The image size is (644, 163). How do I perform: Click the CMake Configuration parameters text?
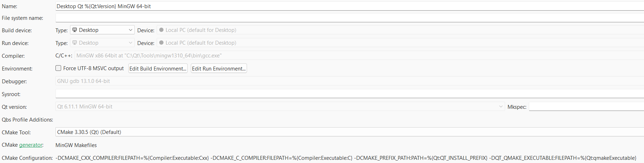tap(346, 158)
